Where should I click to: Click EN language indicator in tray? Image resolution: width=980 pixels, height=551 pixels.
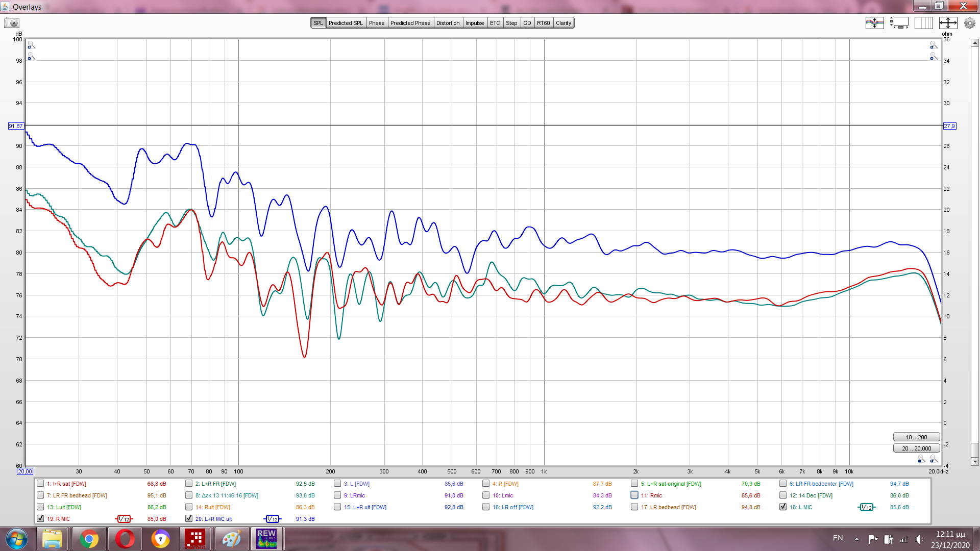pos(838,538)
